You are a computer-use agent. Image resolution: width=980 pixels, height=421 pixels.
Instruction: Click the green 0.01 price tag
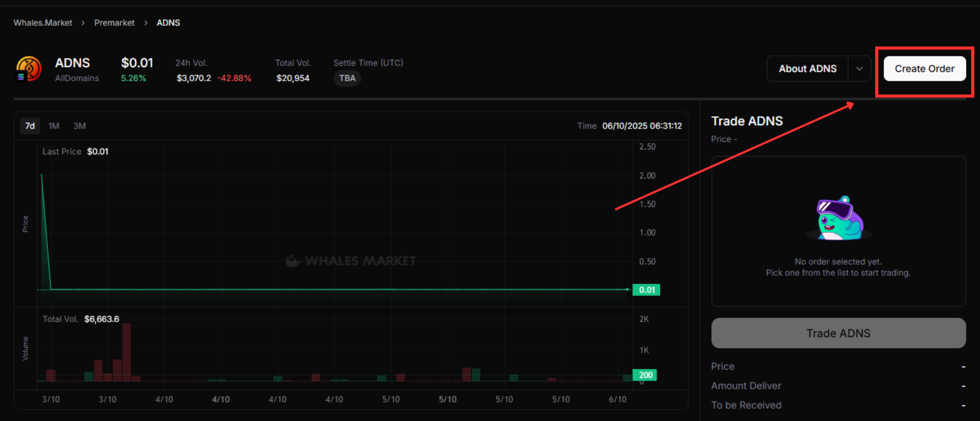646,290
